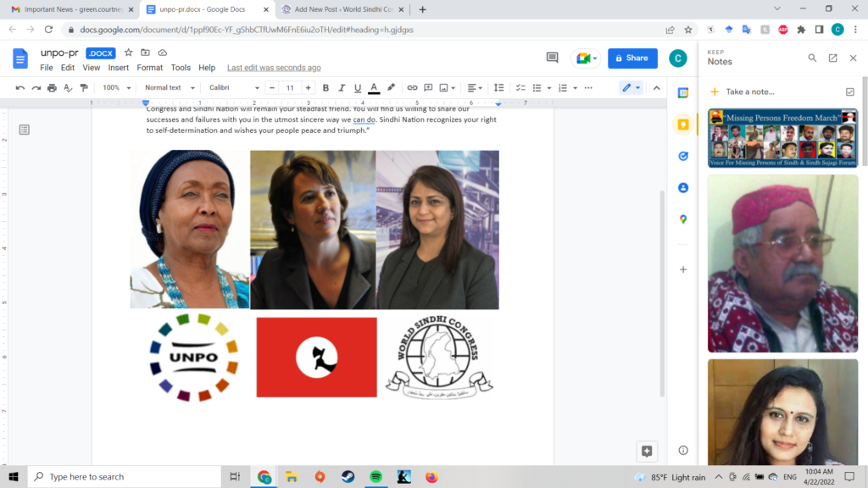Image resolution: width=868 pixels, height=488 pixels.
Task: Switch to the Add New Post tab
Action: pos(342,9)
